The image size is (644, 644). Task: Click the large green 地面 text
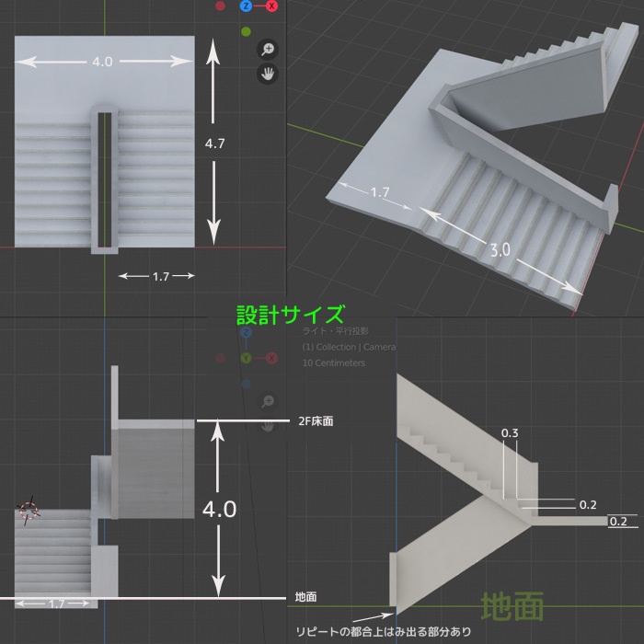(x=512, y=606)
